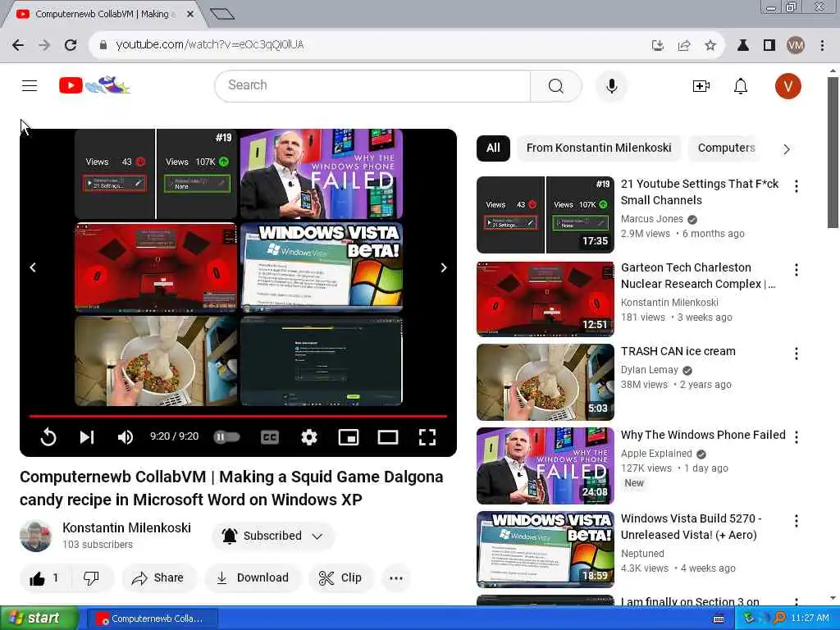The height and width of the screenshot is (630, 840).
Task: Open Konstantin Milenkoski channel avatar
Action: pyautogui.click(x=36, y=535)
